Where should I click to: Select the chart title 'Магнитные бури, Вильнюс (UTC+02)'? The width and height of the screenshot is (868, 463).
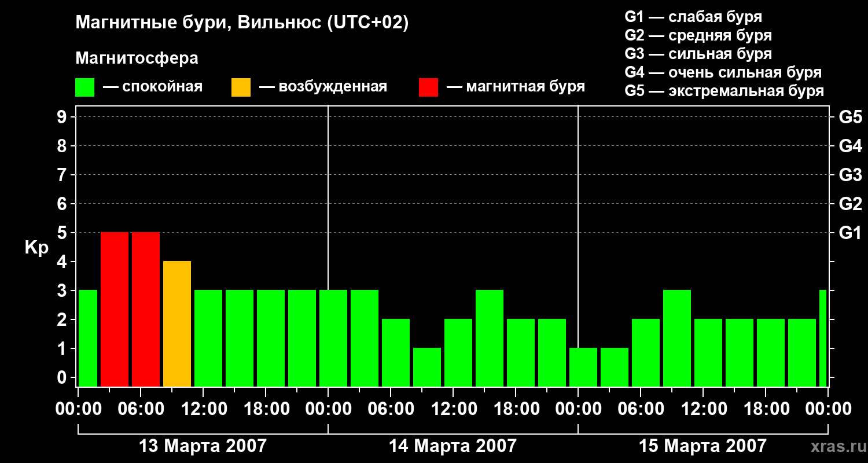pos(242,23)
